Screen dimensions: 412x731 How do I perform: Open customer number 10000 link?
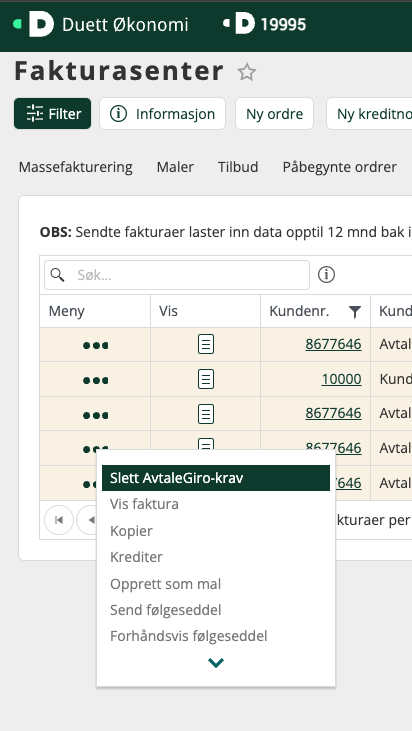coord(341,379)
